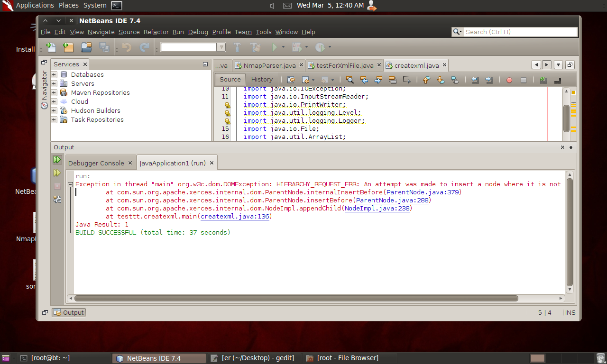607x364 pixels.
Task: Click the Clean and Build icon
Action: click(256, 47)
